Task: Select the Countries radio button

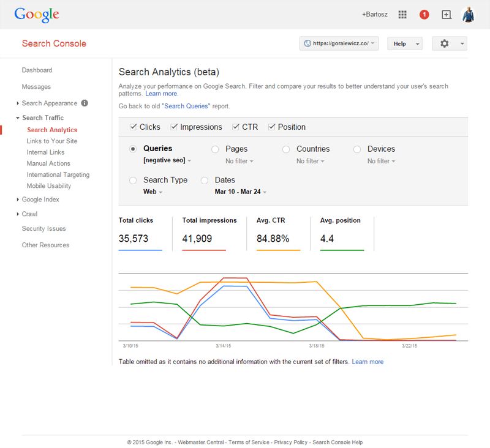Action: [286, 149]
